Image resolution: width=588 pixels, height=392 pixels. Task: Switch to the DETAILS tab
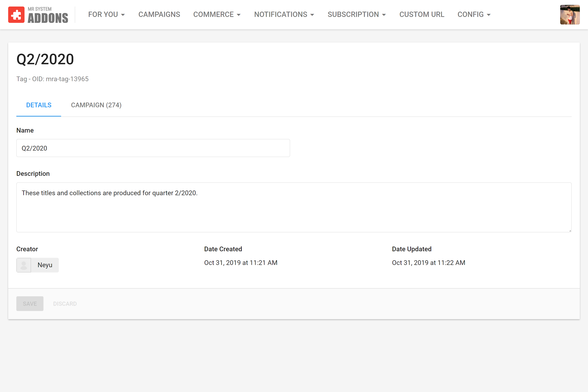[x=39, y=105]
